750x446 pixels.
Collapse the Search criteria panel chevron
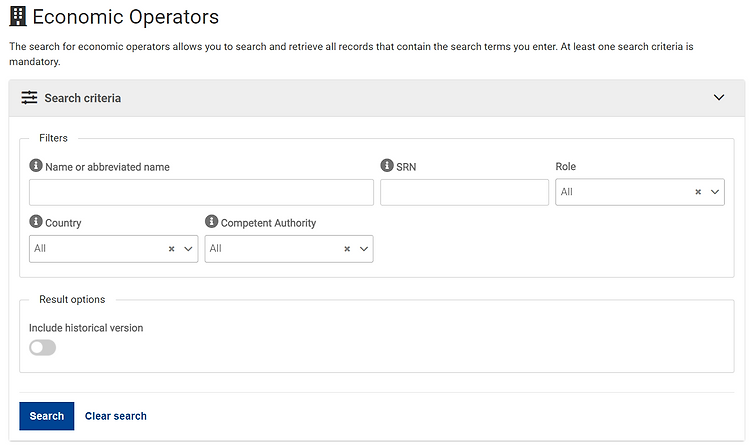(x=718, y=98)
